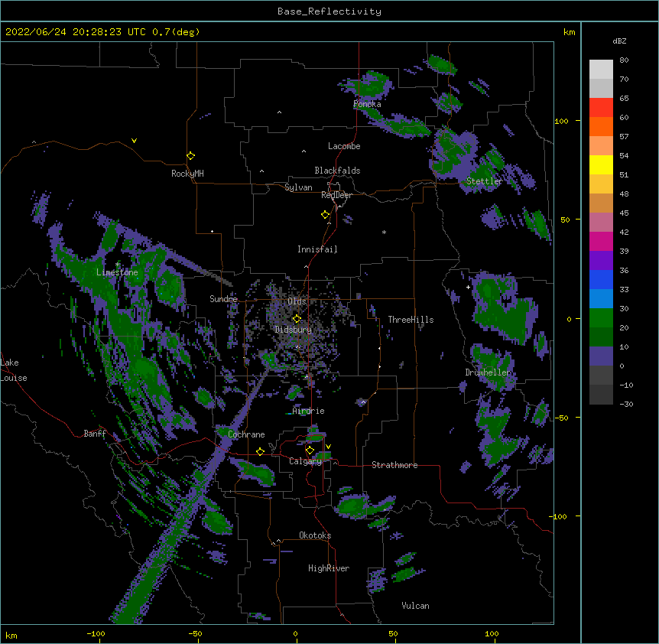Click the Sundre town label
Viewport: 659px width, 644px height.
pos(223,299)
